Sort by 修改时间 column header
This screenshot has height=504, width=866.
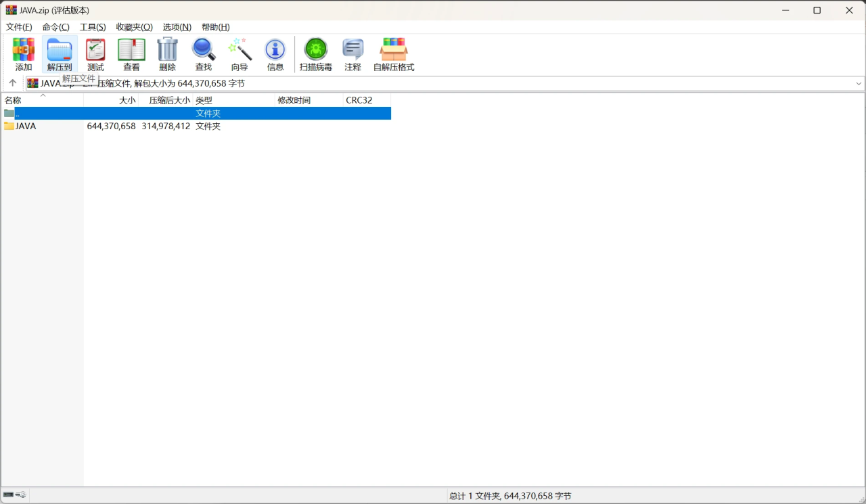click(309, 100)
